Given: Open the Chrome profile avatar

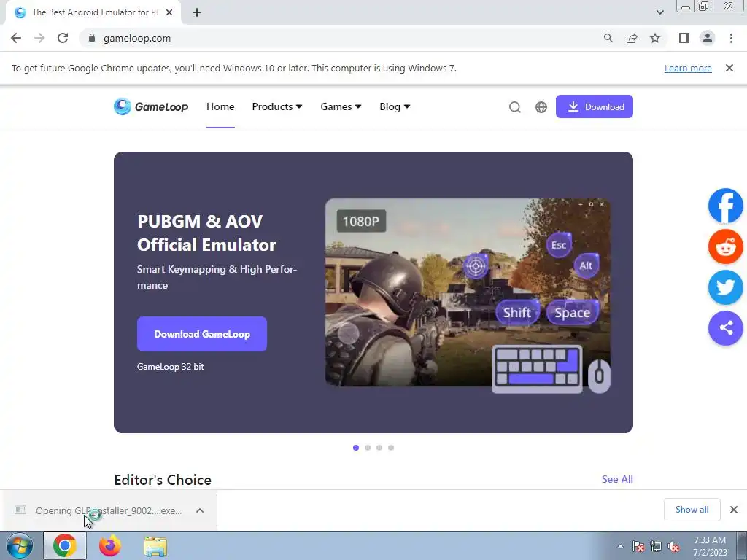Looking at the screenshot, I should (708, 38).
